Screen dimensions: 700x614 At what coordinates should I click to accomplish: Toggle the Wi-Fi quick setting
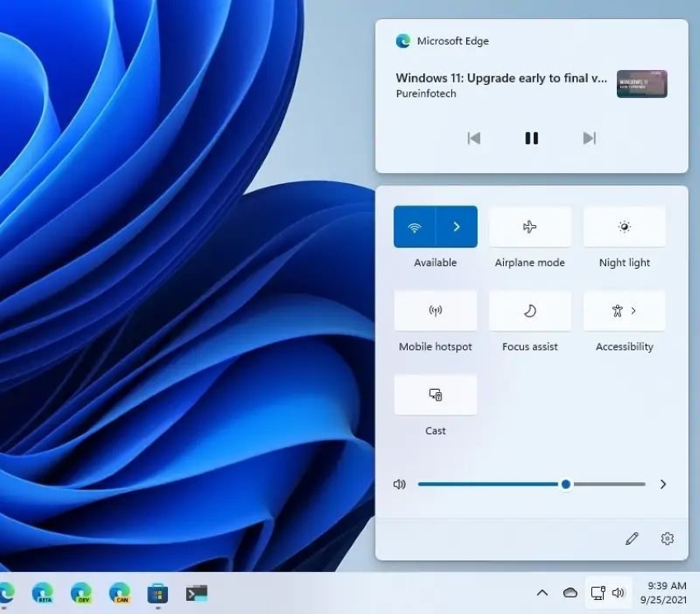(414, 227)
